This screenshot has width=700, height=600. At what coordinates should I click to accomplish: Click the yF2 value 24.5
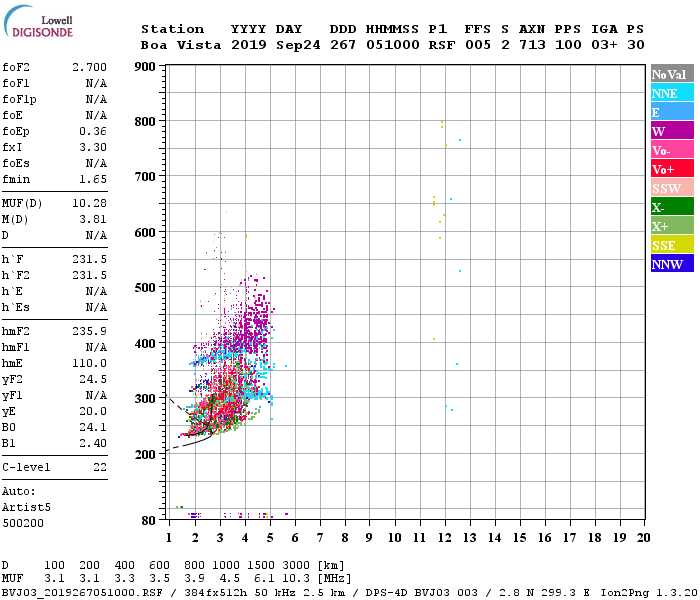coord(93,379)
